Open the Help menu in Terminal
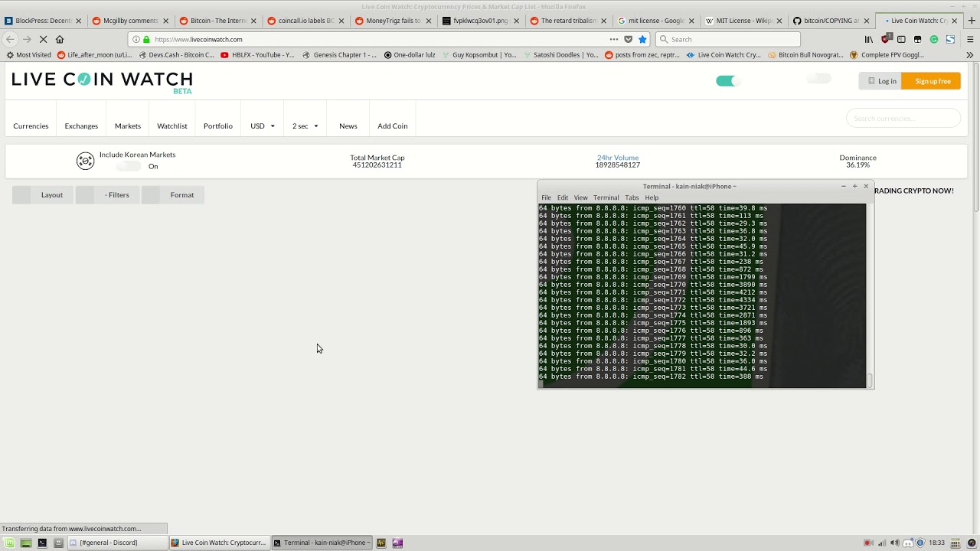The height and width of the screenshot is (551, 980). pos(652,197)
